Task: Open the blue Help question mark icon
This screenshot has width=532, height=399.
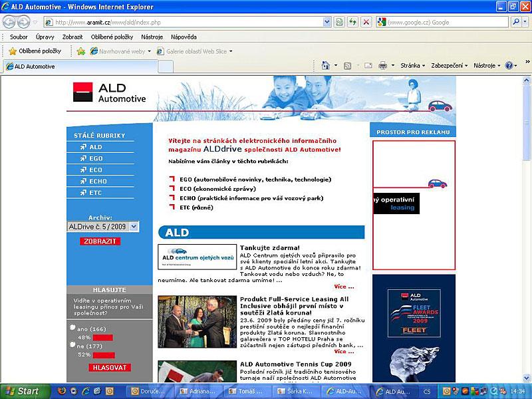Action: point(509,65)
